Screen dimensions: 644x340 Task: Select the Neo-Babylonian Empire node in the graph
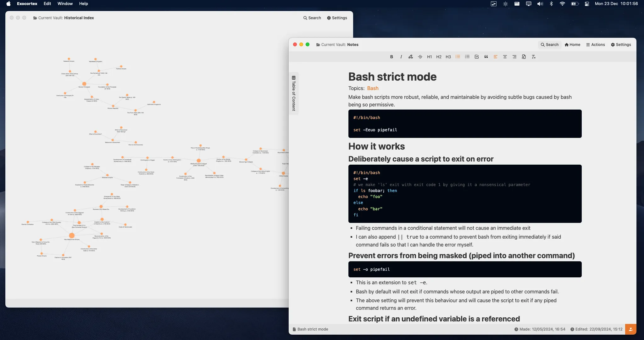[x=72, y=235]
